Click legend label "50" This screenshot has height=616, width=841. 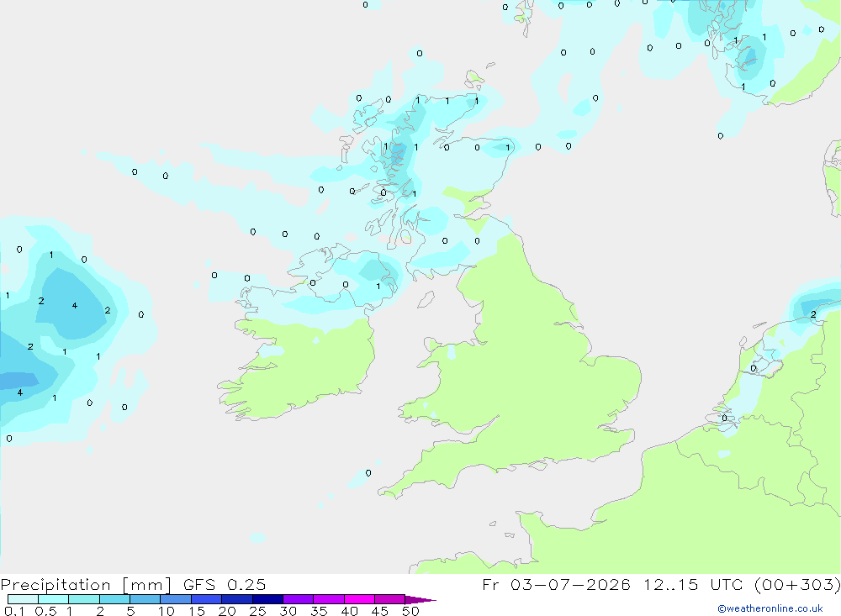(x=410, y=611)
